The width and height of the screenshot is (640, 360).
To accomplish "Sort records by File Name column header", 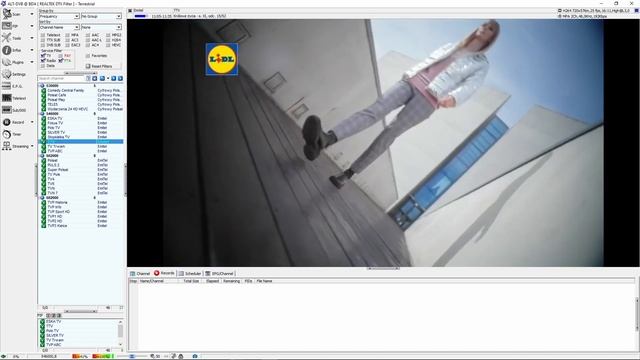I will [264, 281].
